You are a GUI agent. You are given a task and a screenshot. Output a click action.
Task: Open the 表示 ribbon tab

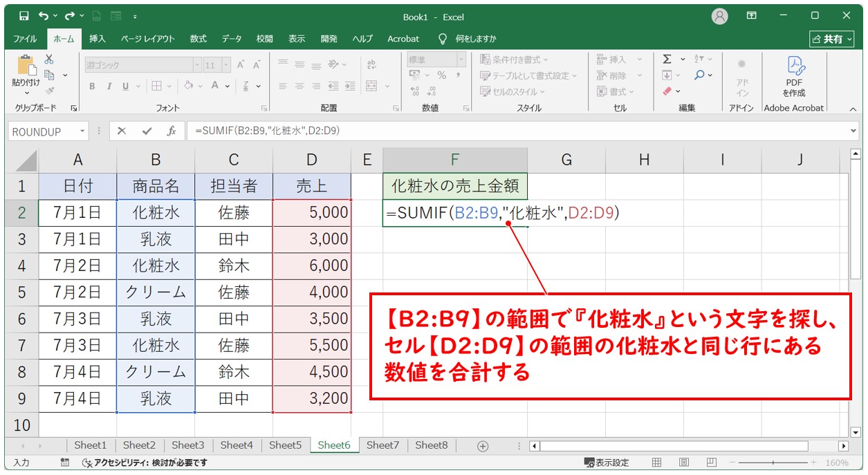click(x=297, y=39)
